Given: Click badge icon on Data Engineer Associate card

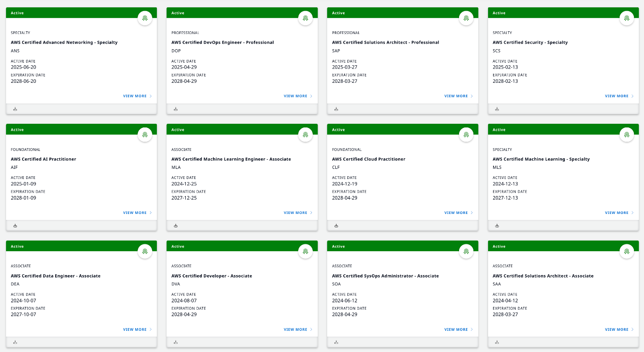Looking at the screenshot, I should tap(145, 252).
